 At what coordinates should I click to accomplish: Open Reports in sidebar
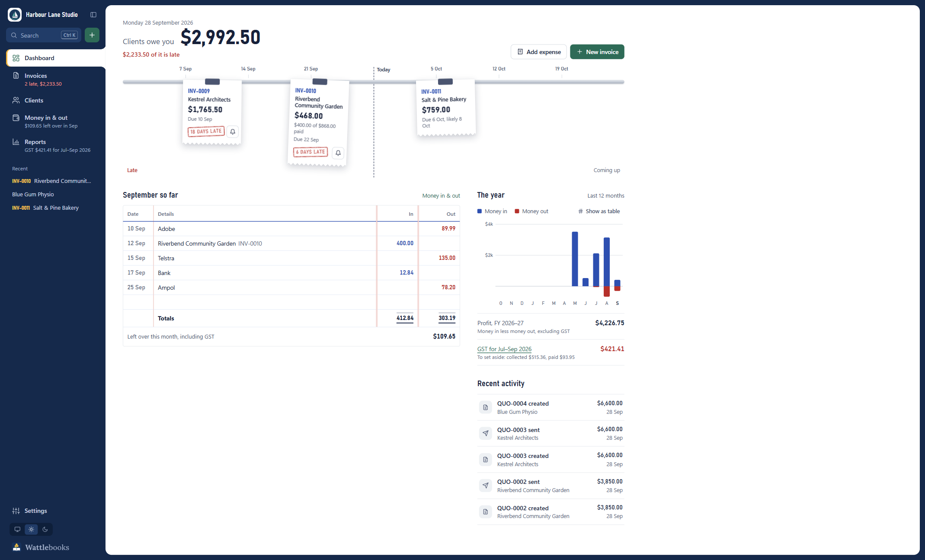(x=56, y=146)
